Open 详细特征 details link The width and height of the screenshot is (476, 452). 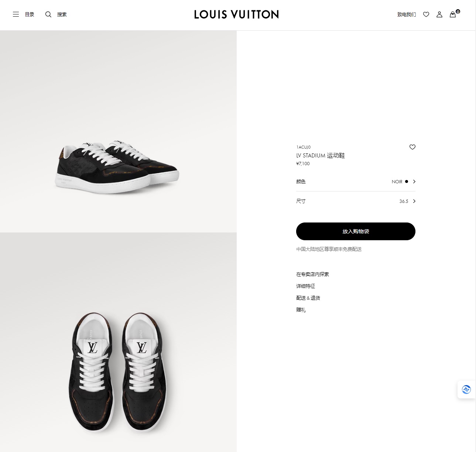point(305,286)
